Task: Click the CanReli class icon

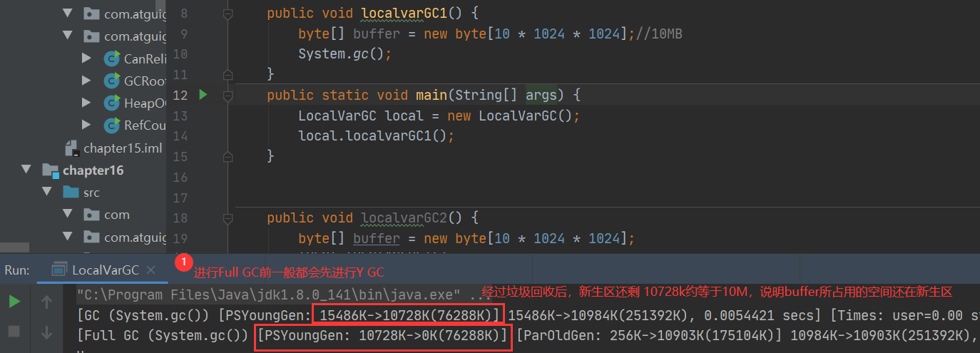Action: point(112,58)
